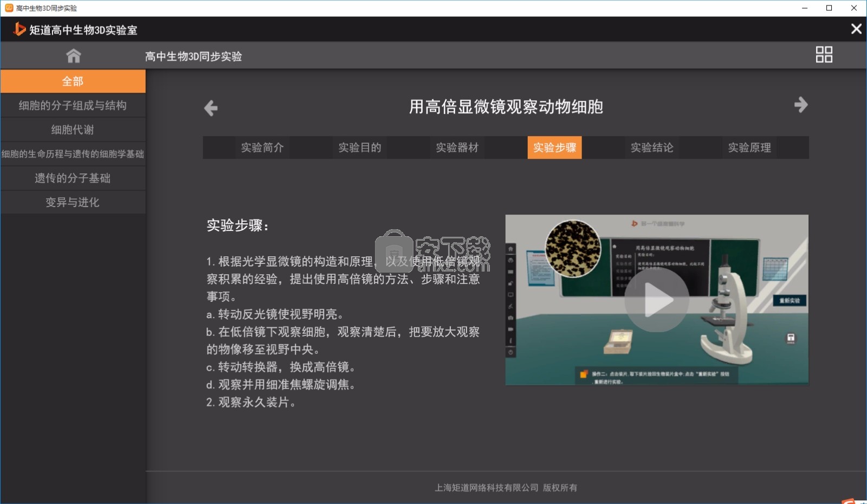Close the application window
This screenshot has height=504, width=867.
click(854, 8)
